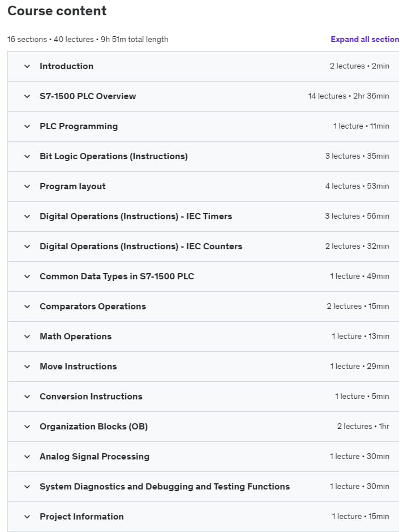The height and width of the screenshot is (532, 399).
Task: Click the chevron beside Program layout
Action: pos(27,186)
